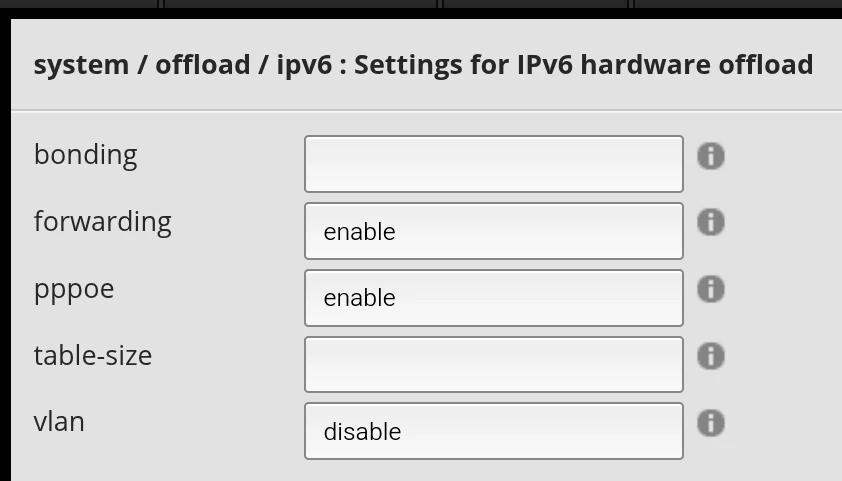Click the forwarding field showing enable
The image size is (842, 481).
(493, 231)
